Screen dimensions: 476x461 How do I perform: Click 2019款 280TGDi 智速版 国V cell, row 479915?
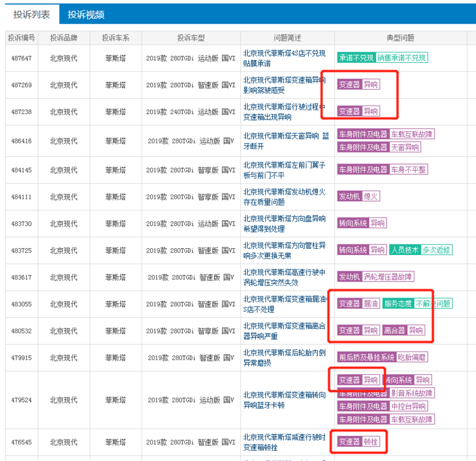coord(191,357)
